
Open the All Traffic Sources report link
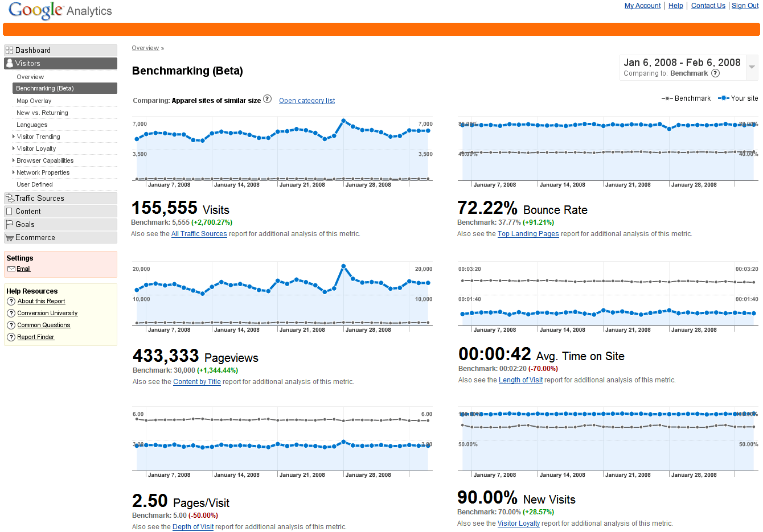[199, 234]
